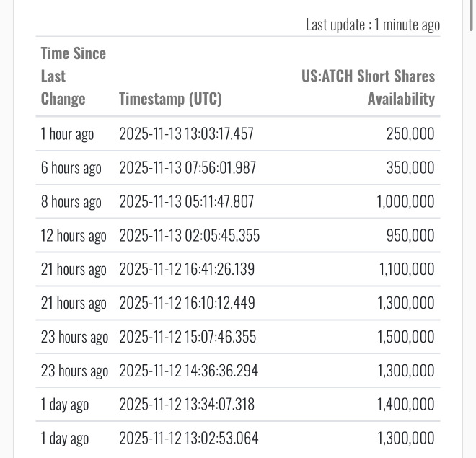Click the 1,400,000 availability value
Screen dimensions: 476x458
405,405
